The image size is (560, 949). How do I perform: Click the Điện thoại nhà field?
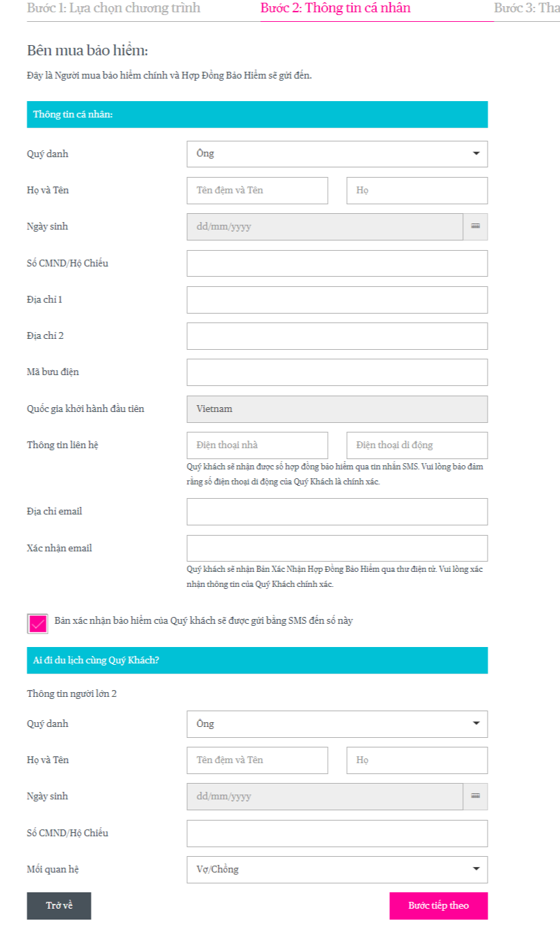(x=257, y=445)
